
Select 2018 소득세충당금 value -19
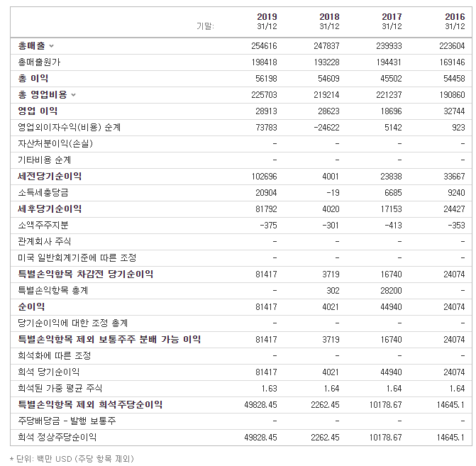333,193
